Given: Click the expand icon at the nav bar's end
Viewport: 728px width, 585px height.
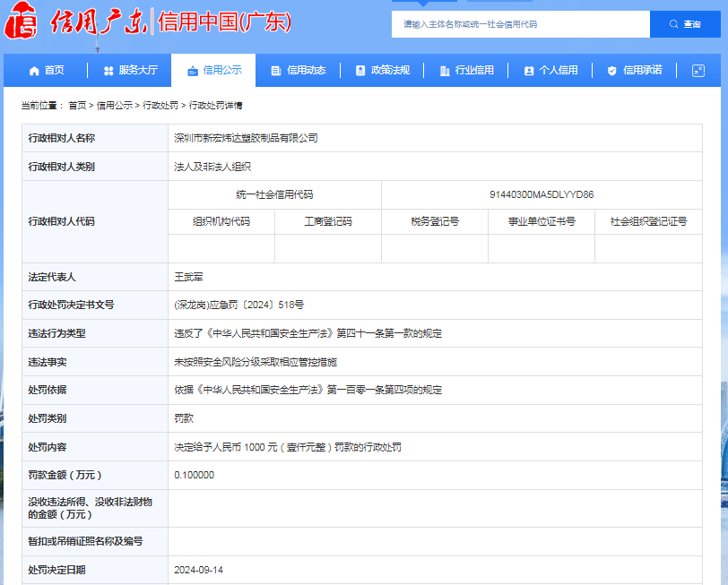Looking at the screenshot, I should 698,71.
